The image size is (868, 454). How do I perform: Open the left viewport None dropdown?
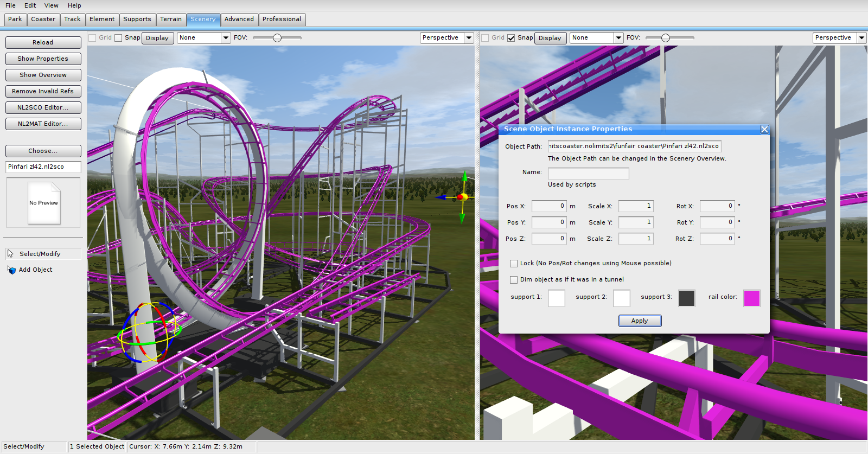pyautogui.click(x=226, y=38)
